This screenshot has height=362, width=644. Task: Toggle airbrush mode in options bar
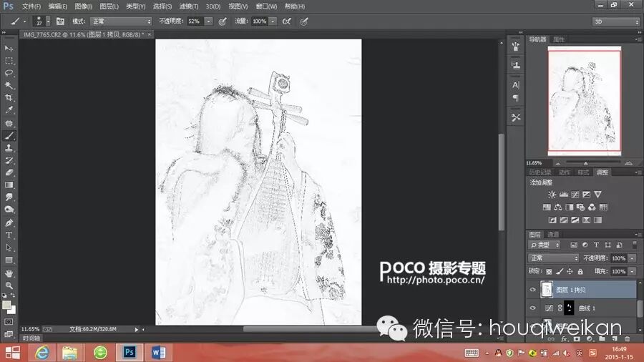pos(287,21)
